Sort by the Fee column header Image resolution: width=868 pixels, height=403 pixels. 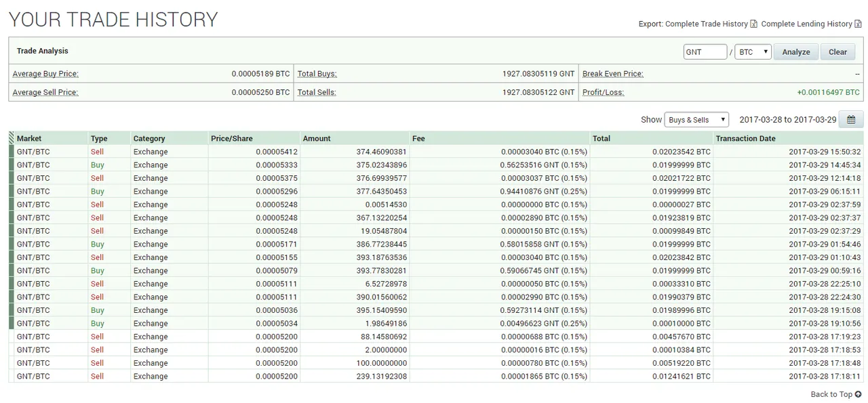pyautogui.click(x=418, y=138)
